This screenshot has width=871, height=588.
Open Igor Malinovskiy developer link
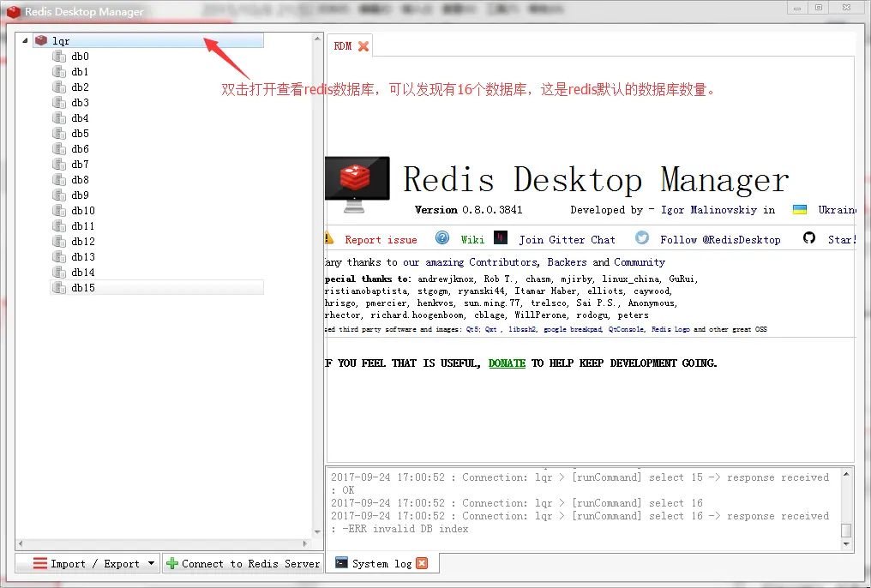[x=709, y=210]
